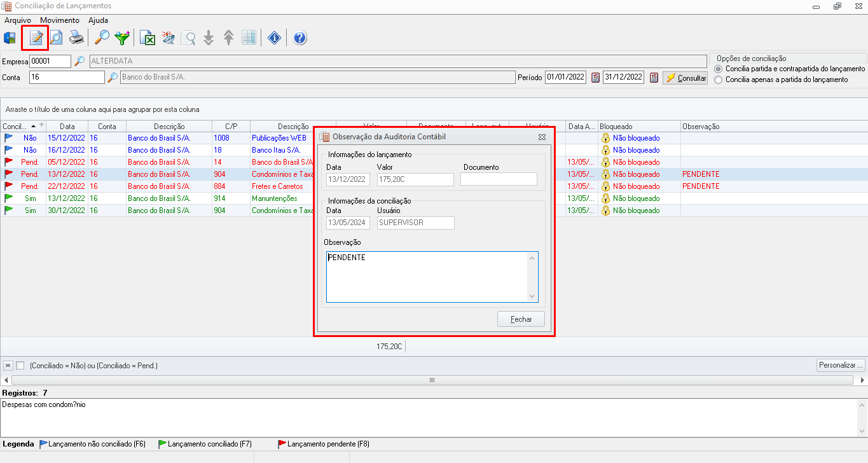This screenshot has height=463, width=868.
Task: Click the Empresa lookup magnifier icon
Action: (x=79, y=62)
